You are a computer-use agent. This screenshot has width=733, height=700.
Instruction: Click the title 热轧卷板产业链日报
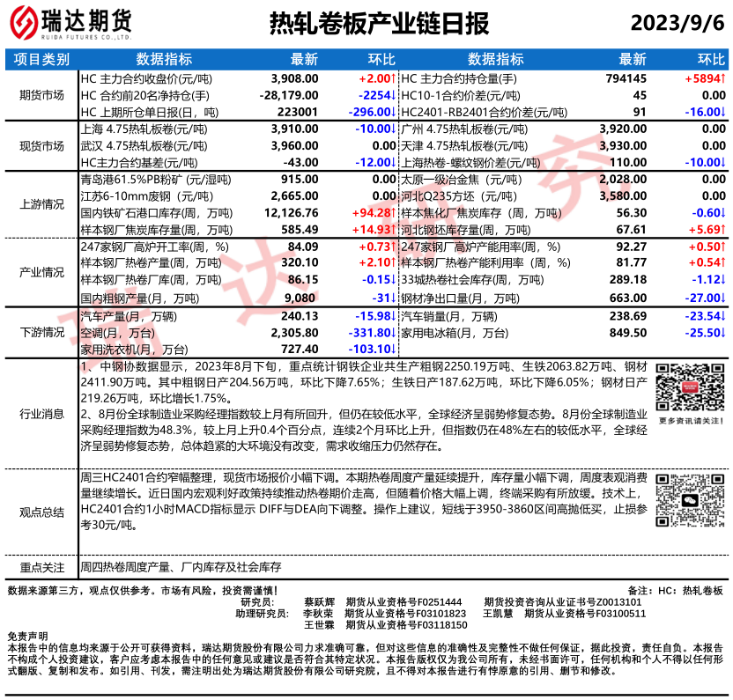coord(378,24)
